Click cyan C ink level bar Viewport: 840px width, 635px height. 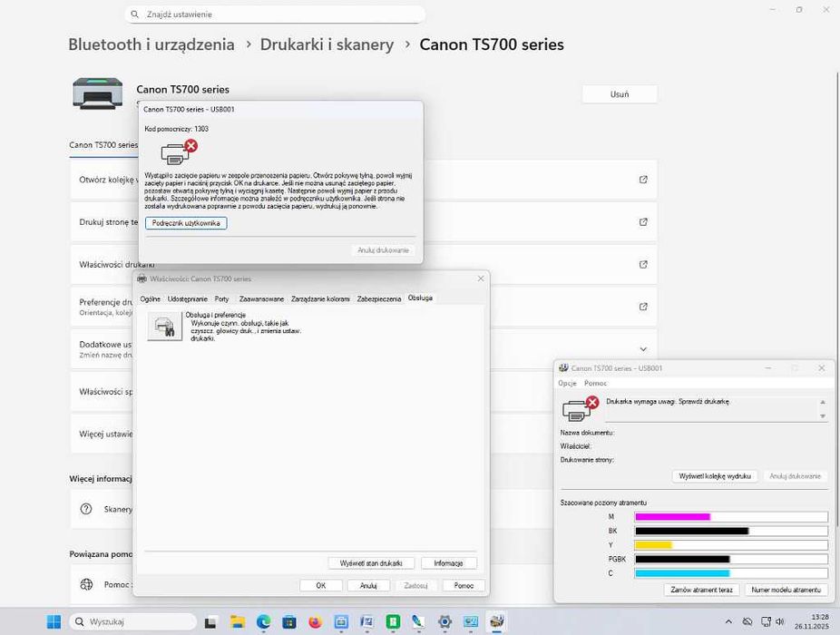coord(731,573)
